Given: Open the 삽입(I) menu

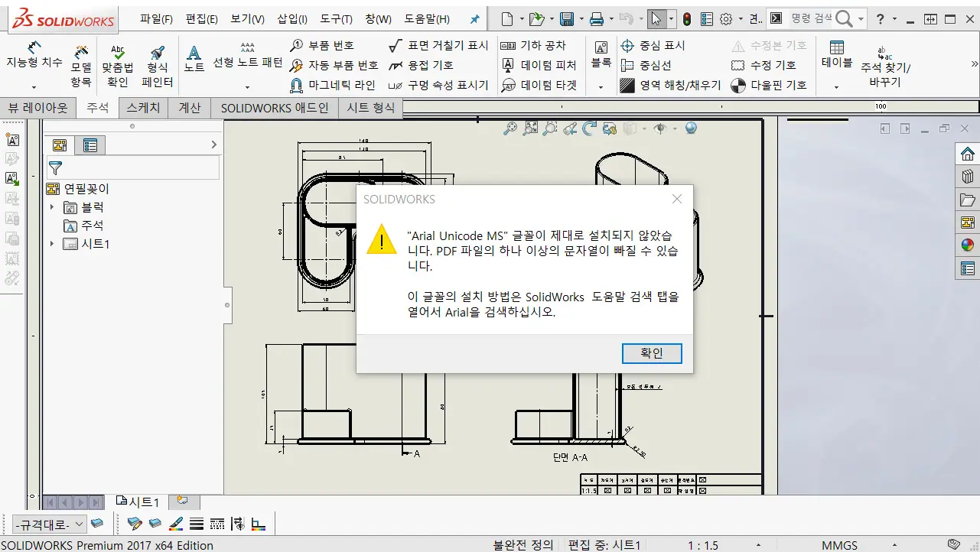Looking at the screenshot, I should (x=292, y=19).
